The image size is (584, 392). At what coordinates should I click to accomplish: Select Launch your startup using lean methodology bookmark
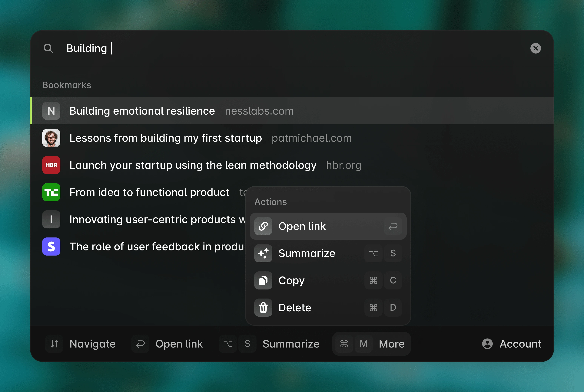coord(193,165)
